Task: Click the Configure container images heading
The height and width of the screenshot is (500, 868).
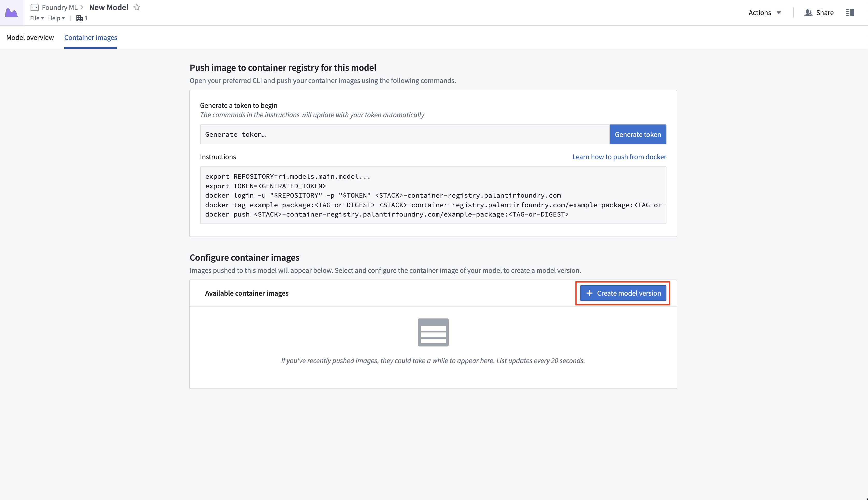Action: point(245,257)
